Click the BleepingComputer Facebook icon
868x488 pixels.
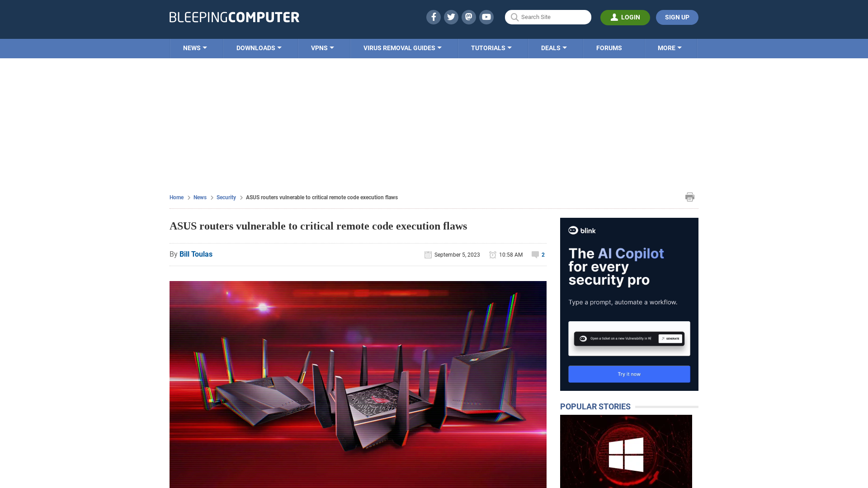click(434, 17)
